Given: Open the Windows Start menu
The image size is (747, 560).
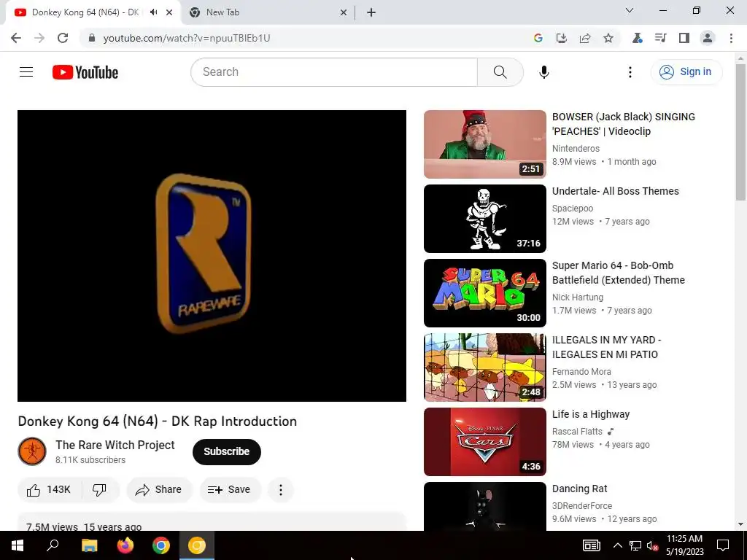Looking at the screenshot, I should pos(18,545).
